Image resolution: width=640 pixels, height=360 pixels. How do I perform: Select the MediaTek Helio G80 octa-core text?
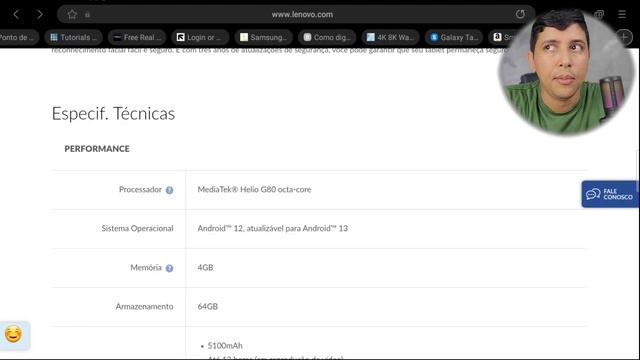[254, 189]
